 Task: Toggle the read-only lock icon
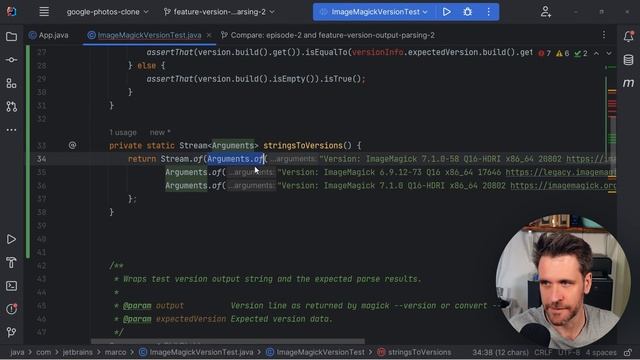628,352
